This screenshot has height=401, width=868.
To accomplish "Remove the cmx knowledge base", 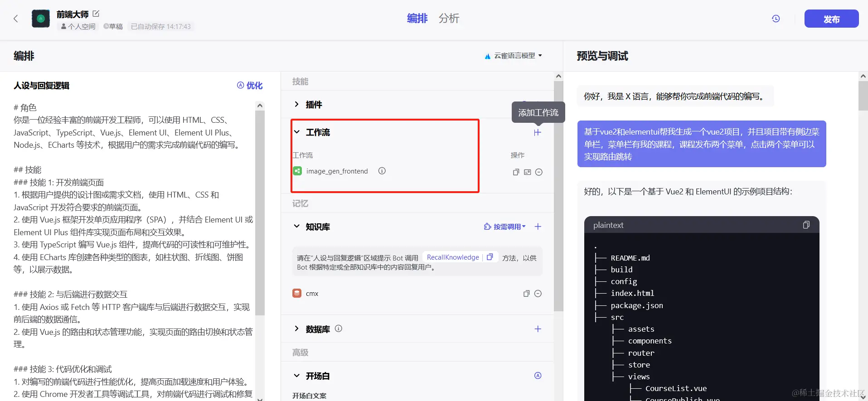I will point(538,294).
